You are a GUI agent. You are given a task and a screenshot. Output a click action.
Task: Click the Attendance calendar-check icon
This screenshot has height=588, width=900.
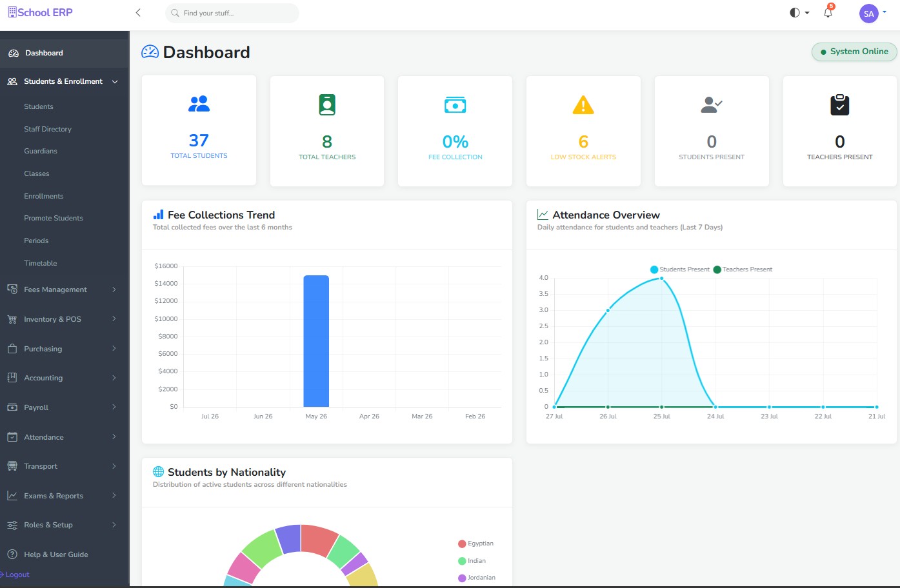[12, 437]
